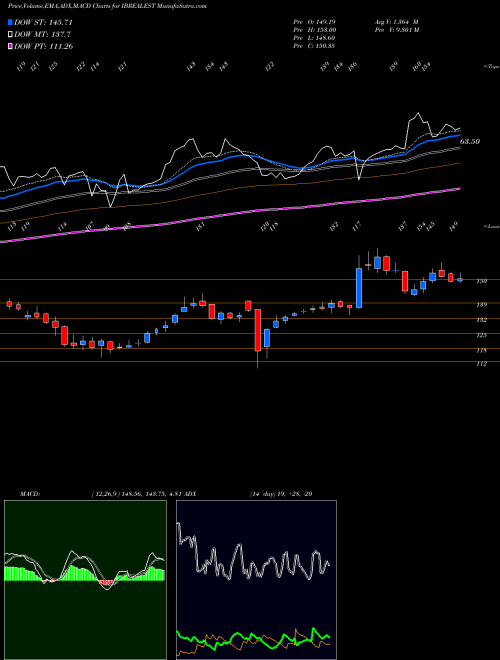Click the 112 price level label
This screenshot has height=660, width=500.
482,364
